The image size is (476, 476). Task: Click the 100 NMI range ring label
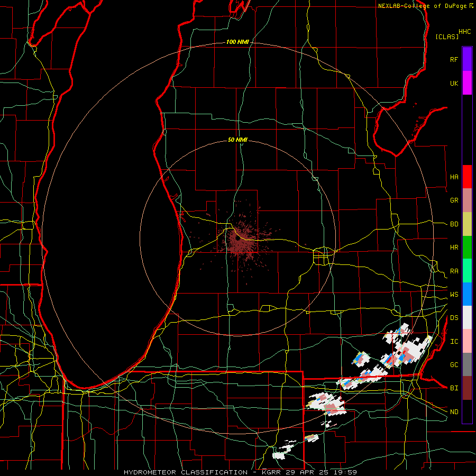pos(237,42)
